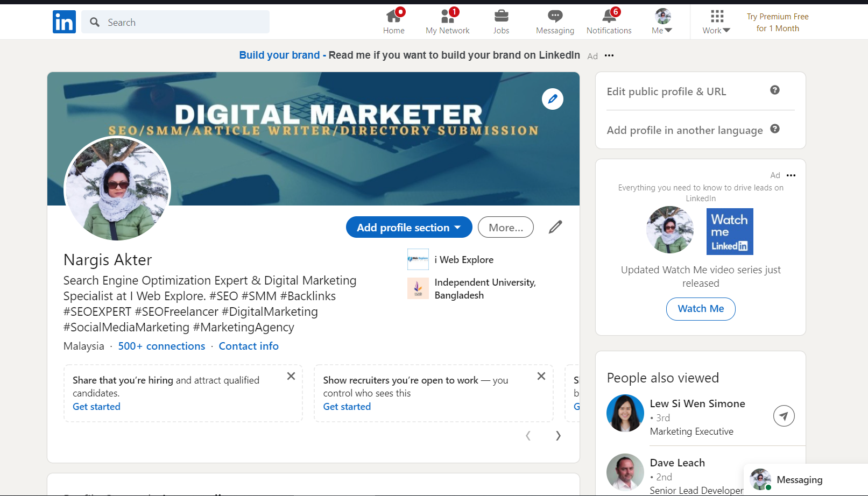The height and width of the screenshot is (496, 868).
Task: Click the Search input field
Action: pos(183,22)
